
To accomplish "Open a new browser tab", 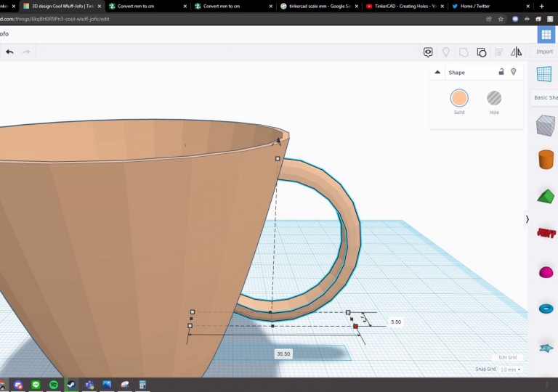I will click(x=541, y=6).
